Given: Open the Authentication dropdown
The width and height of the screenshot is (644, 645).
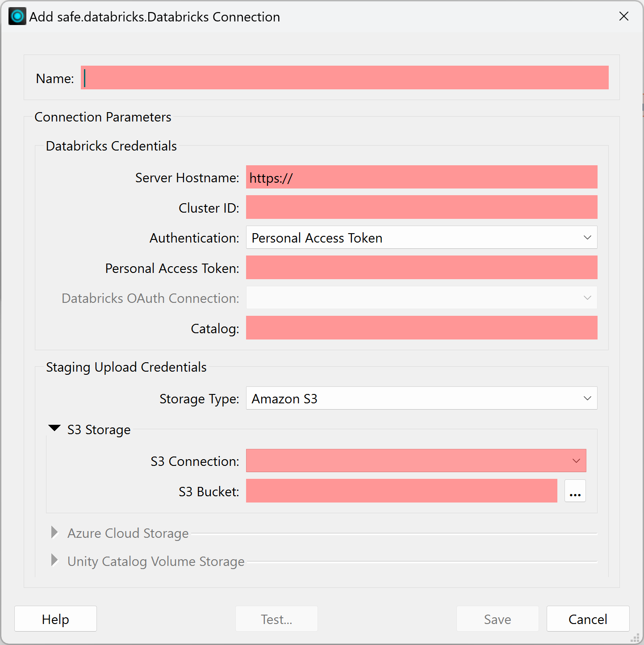Looking at the screenshot, I should 422,237.
